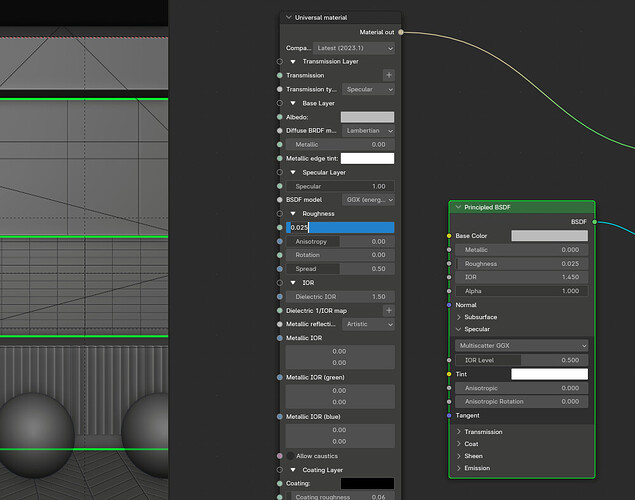This screenshot has height=500, width=635.
Task: Click the Albedo input socket
Action: coord(279,117)
